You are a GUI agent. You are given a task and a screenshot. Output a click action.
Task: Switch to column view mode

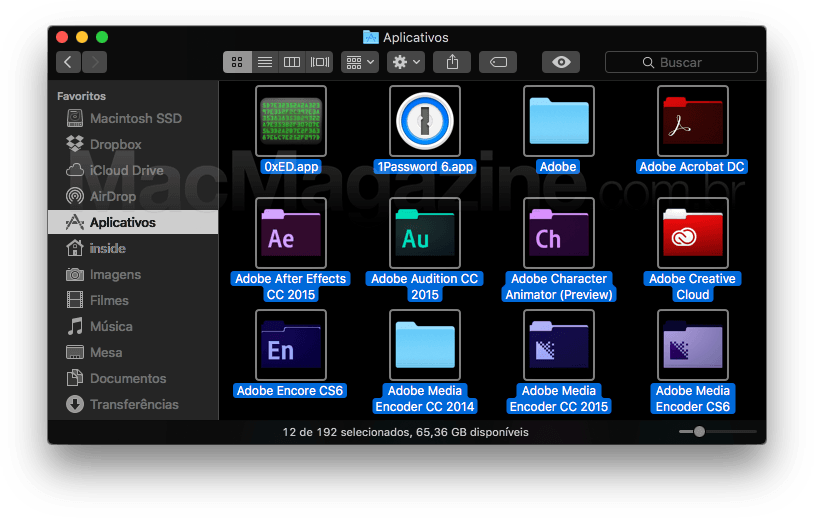pos(292,62)
